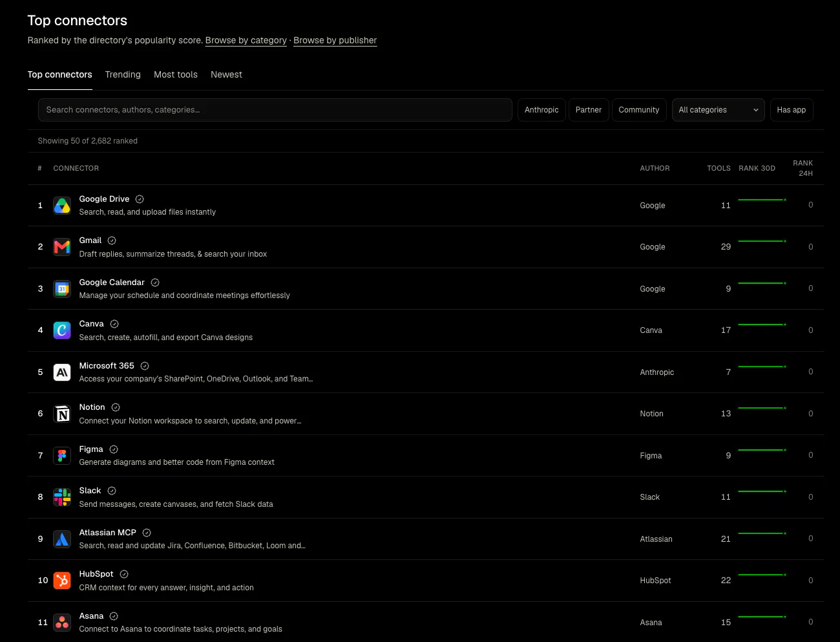Viewport: 840px width, 642px height.
Task: Click the Gmail logo icon
Action: coord(62,247)
